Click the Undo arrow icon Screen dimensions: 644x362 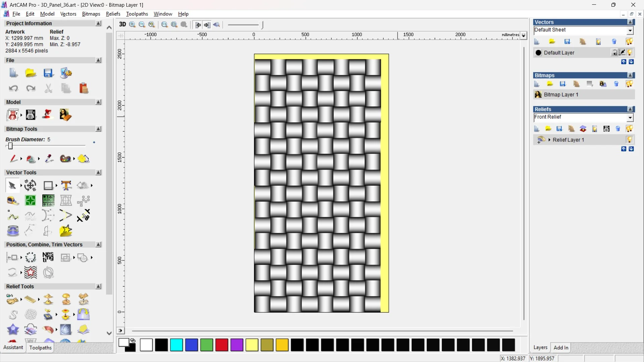point(13,88)
